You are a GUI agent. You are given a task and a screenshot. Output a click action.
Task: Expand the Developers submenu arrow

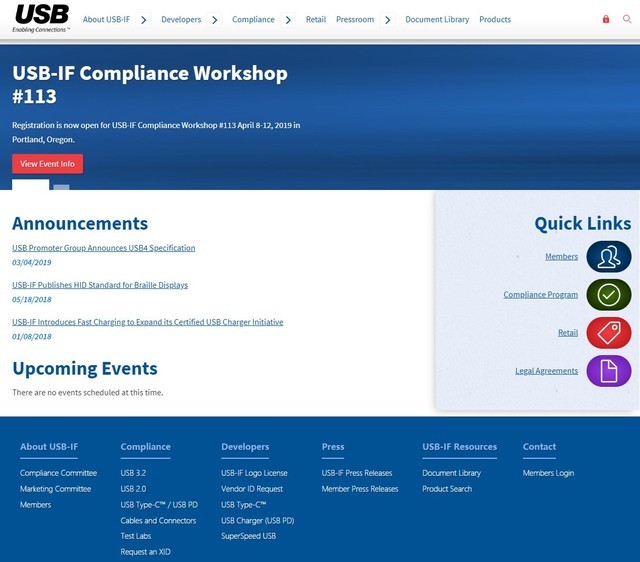click(x=215, y=20)
